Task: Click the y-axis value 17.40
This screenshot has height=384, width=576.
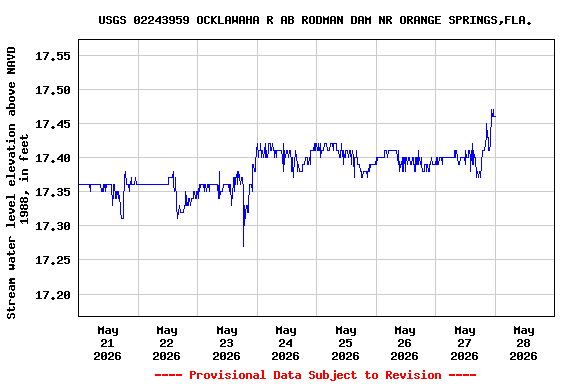Action: pos(53,158)
